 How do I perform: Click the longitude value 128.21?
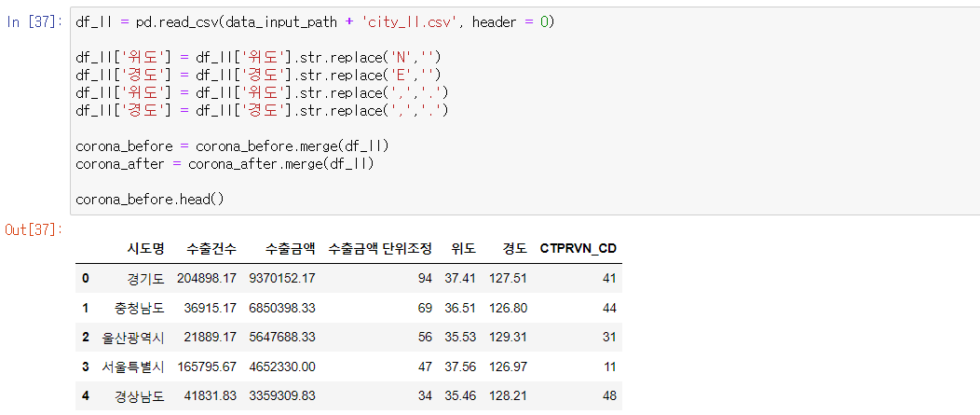508,396
